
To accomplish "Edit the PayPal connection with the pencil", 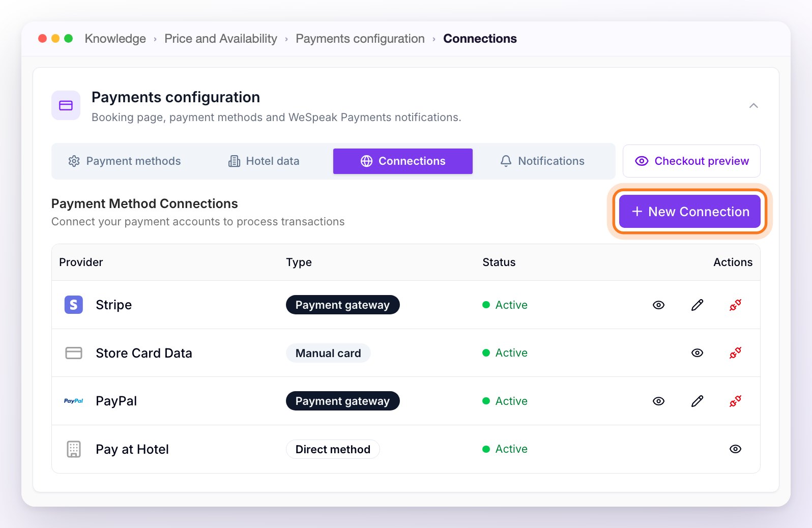I will click(x=697, y=401).
